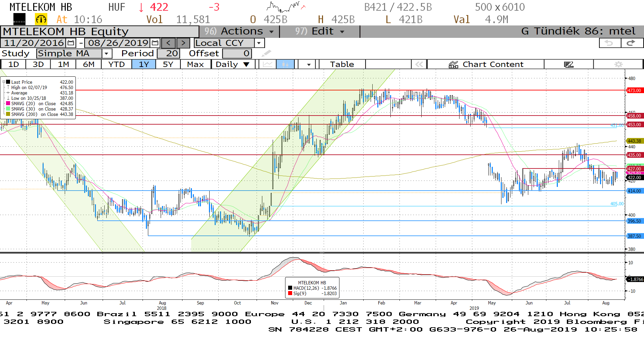Click the Offset field showing 0
Viewport: 644px width, 348px height.
[x=237, y=53]
